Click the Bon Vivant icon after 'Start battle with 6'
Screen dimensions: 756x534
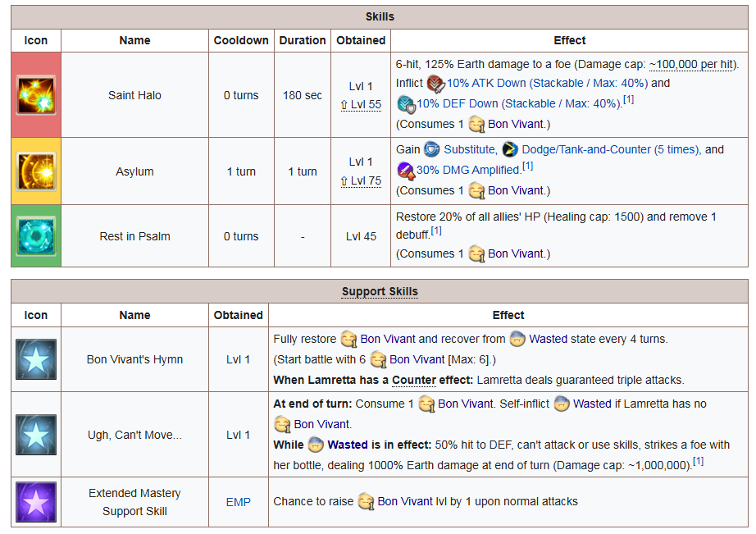point(378,360)
